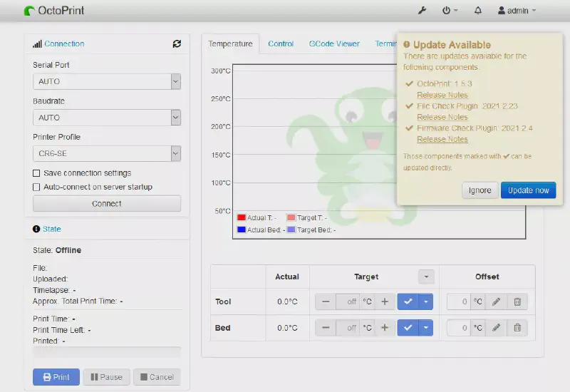Image resolution: width=570 pixels, height=392 pixels.
Task: Open File Check Plugin Release Notes
Action: tap(442, 117)
